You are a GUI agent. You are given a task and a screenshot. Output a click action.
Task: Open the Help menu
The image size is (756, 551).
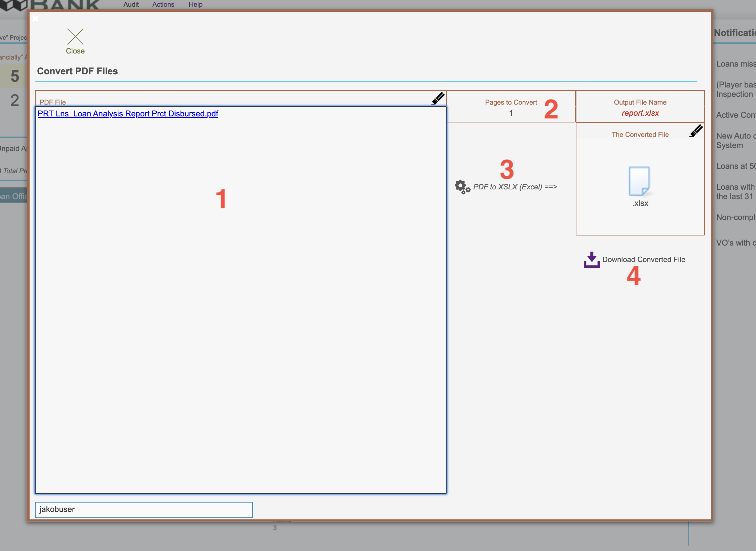[x=195, y=4]
